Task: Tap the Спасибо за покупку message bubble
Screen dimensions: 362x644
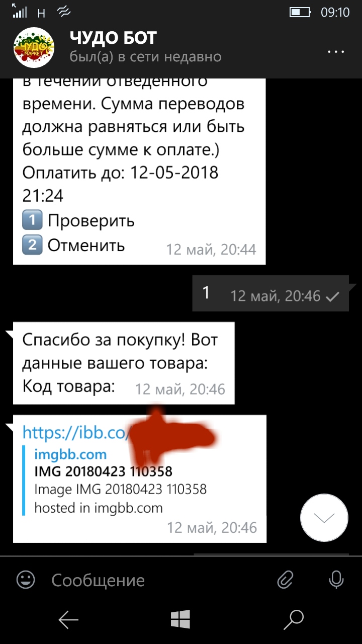Action: (x=124, y=363)
